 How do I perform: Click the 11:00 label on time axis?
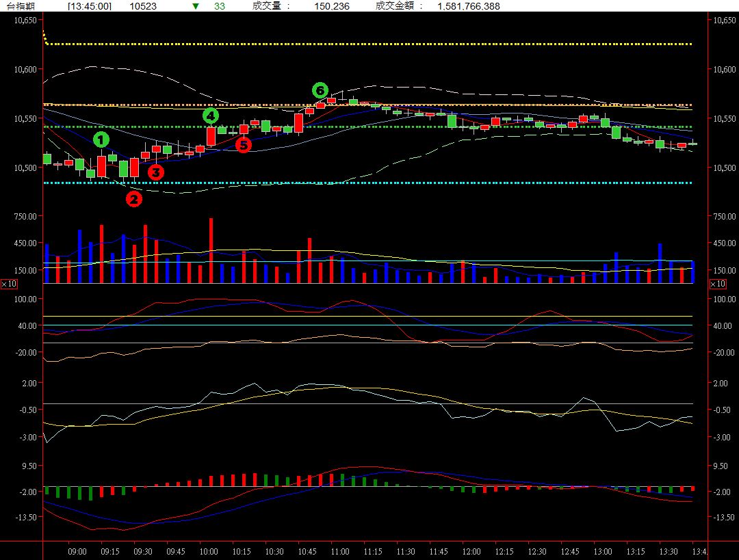[x=340, y=551]
